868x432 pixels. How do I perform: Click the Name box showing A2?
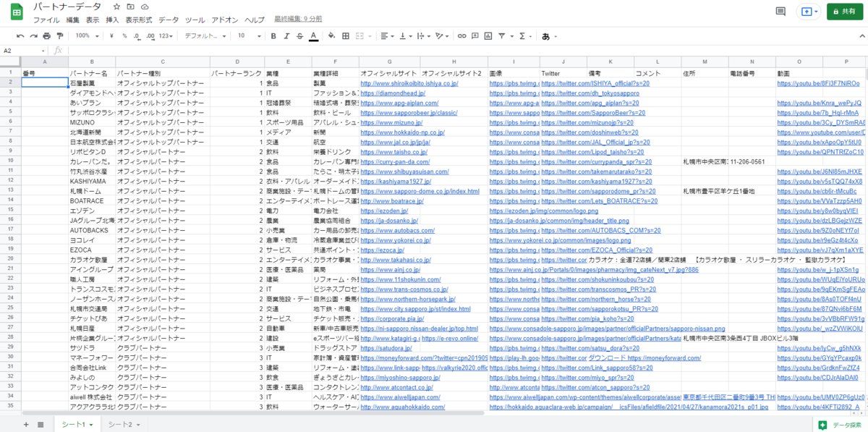pos(22,51)
